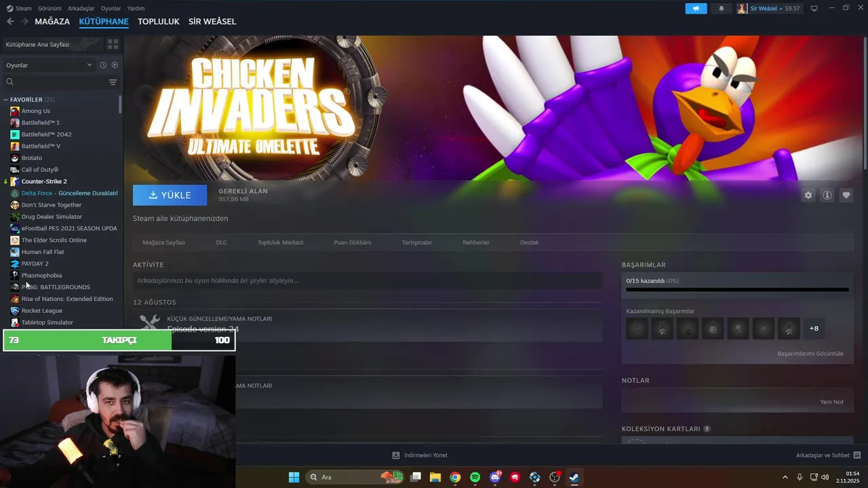This screenshot has width=868, height=488.
Task: Click the Yeni Not button
Action: 831,402
